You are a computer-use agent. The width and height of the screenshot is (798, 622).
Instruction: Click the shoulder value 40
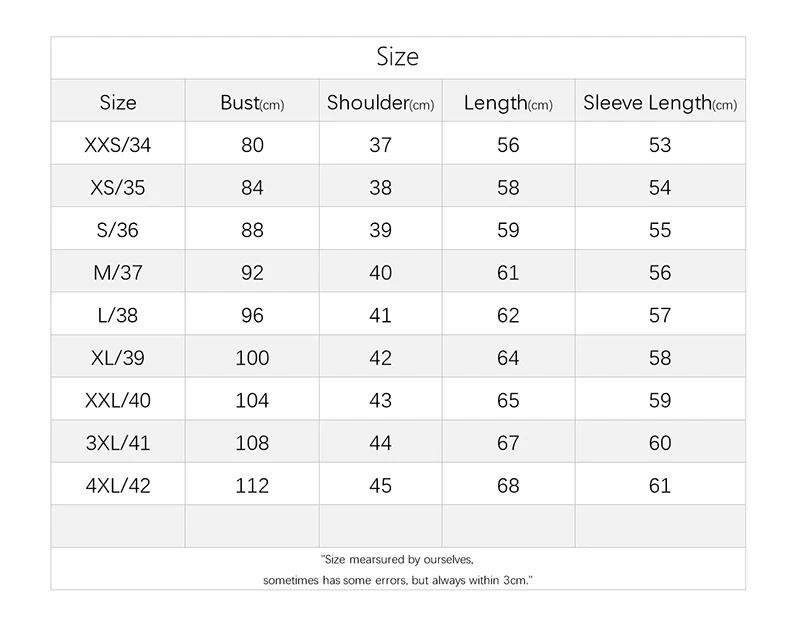tap(380, 273)
